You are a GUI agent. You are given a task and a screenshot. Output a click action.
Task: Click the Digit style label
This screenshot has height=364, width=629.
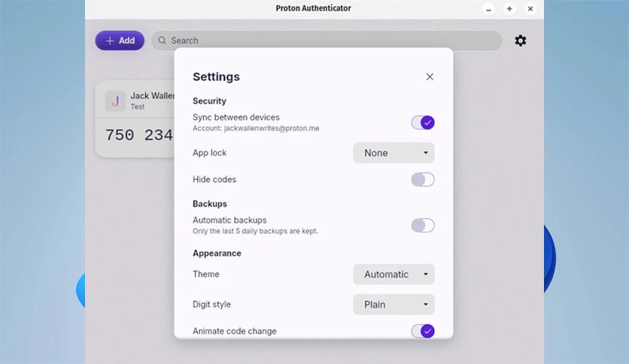click(211, 305)
